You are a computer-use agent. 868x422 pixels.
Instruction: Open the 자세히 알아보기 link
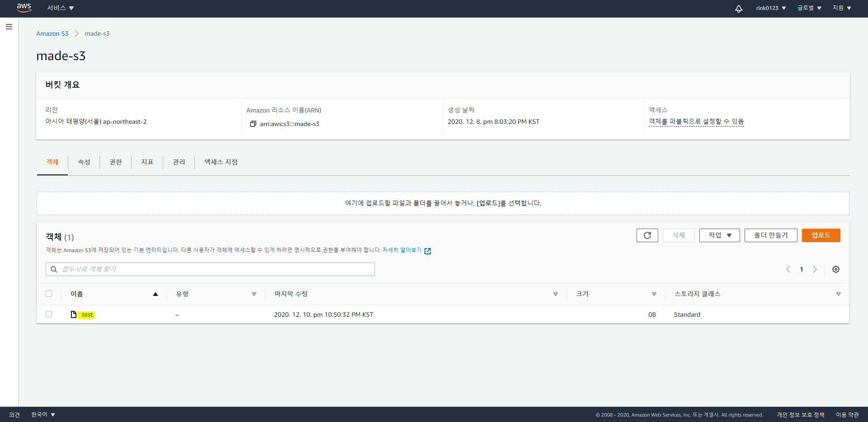402,250
